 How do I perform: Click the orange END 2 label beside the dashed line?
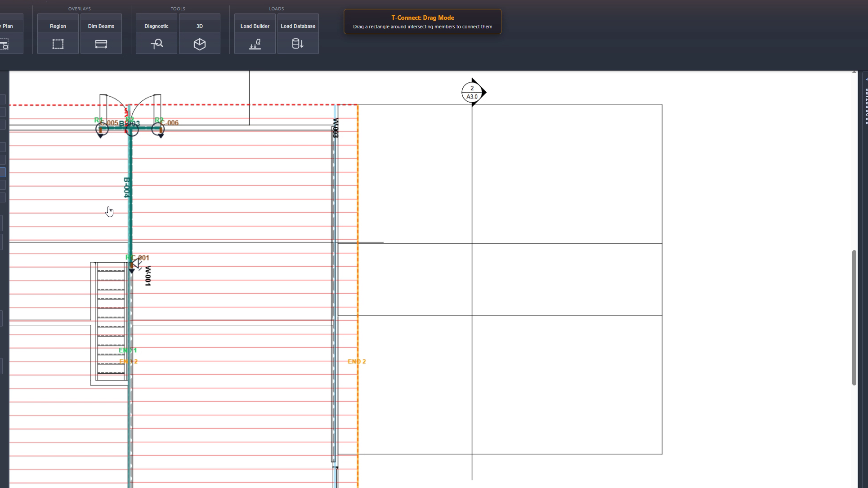coord(357,361)
